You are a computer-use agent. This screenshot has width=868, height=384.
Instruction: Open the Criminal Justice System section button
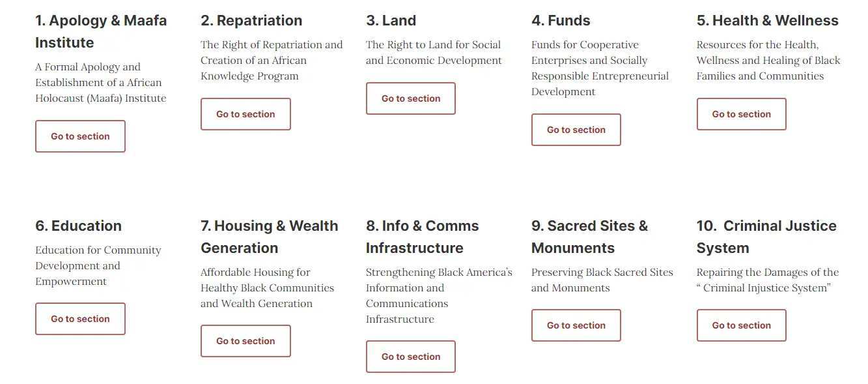click(x=741, y=325)
